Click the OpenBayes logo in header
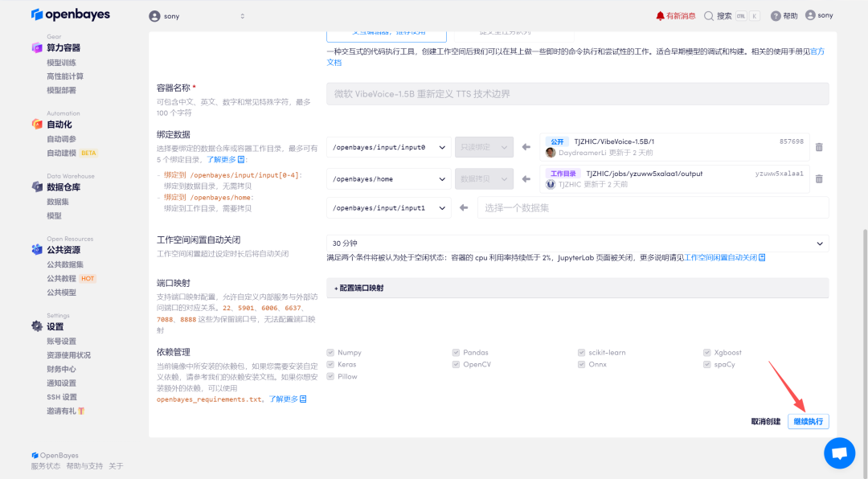The height and width of the screenshot is (479, 868). tap(71, 15)
